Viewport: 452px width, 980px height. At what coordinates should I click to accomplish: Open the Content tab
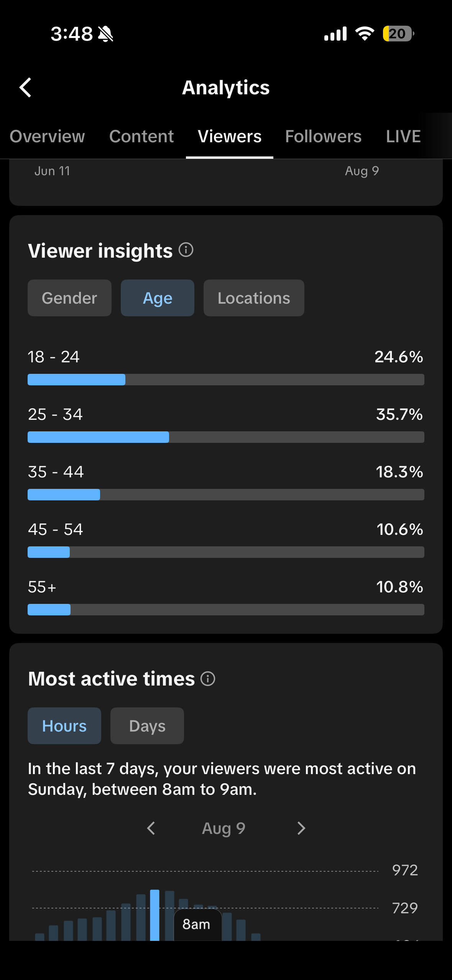click(141, 136)
